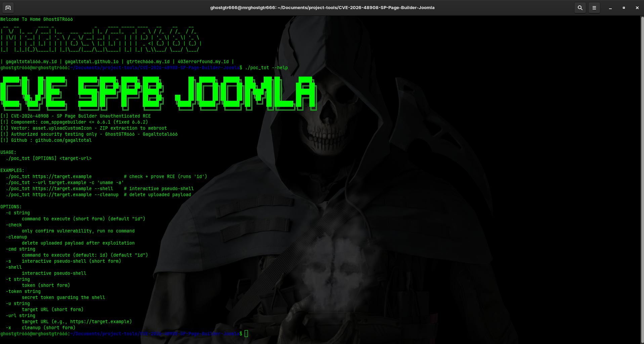Click the "OPTIONS:" heading
The width and height of the screenshot is (644, 344).
click(x=11, y=207)
